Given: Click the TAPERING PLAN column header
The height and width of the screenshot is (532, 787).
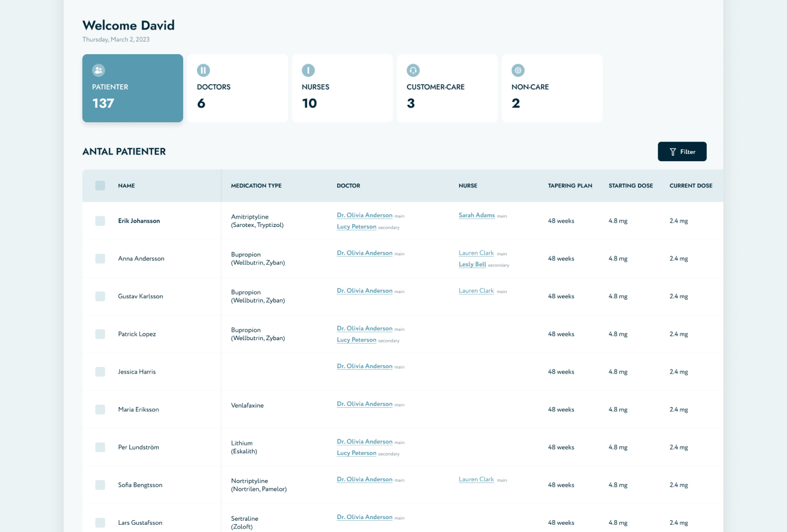Looking at the screenshot, I should [x=570, y=186].
